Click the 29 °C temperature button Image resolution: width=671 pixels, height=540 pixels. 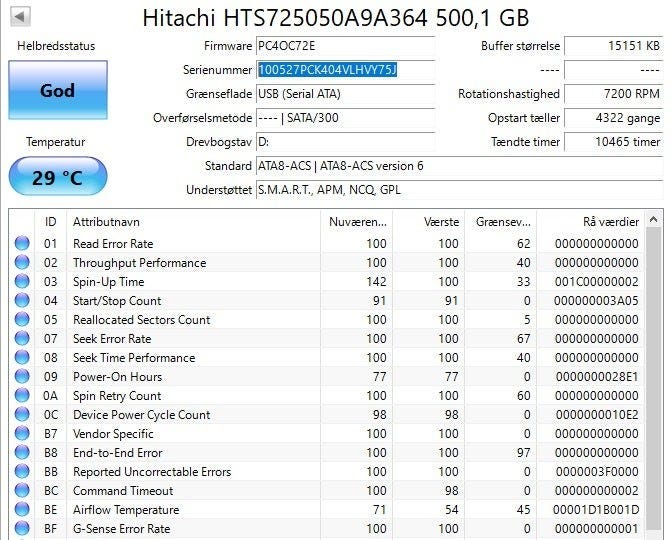57,177
